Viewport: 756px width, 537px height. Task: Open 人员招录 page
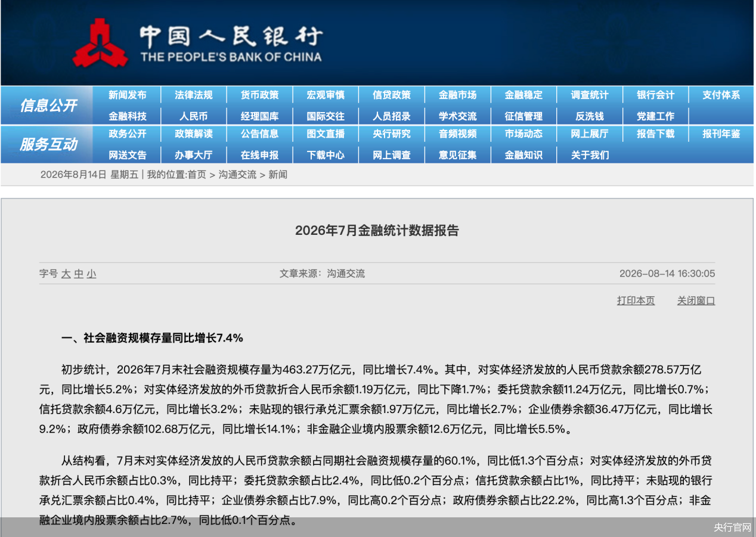pos(392,116)
